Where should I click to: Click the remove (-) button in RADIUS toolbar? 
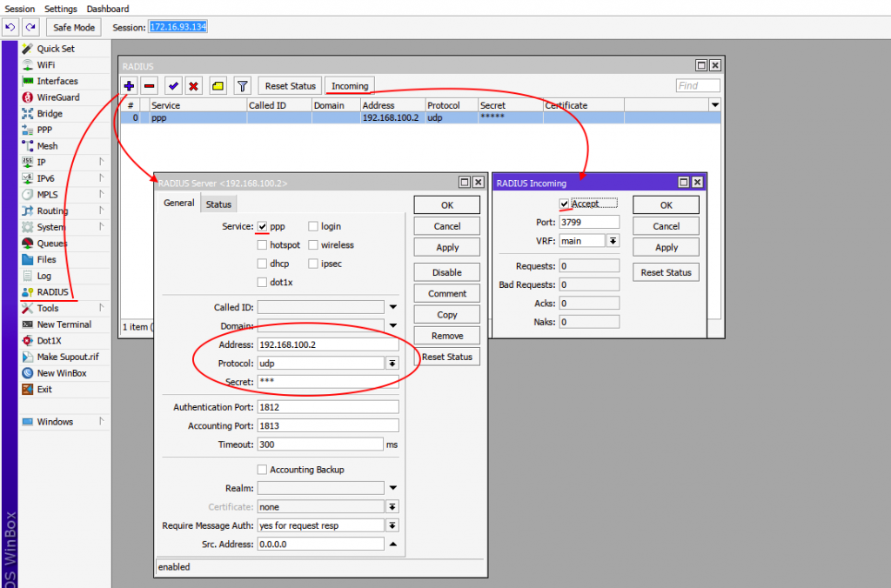(x=149, y=85)
